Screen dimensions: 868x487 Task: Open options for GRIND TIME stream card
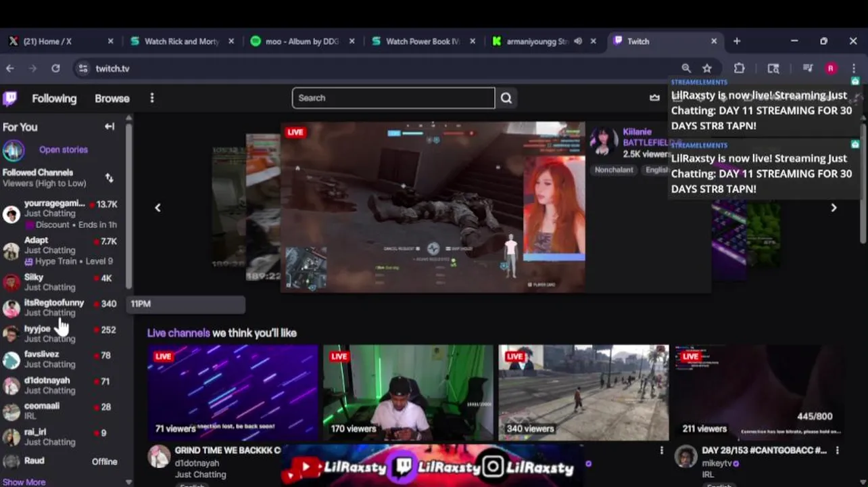coord(662,450)
